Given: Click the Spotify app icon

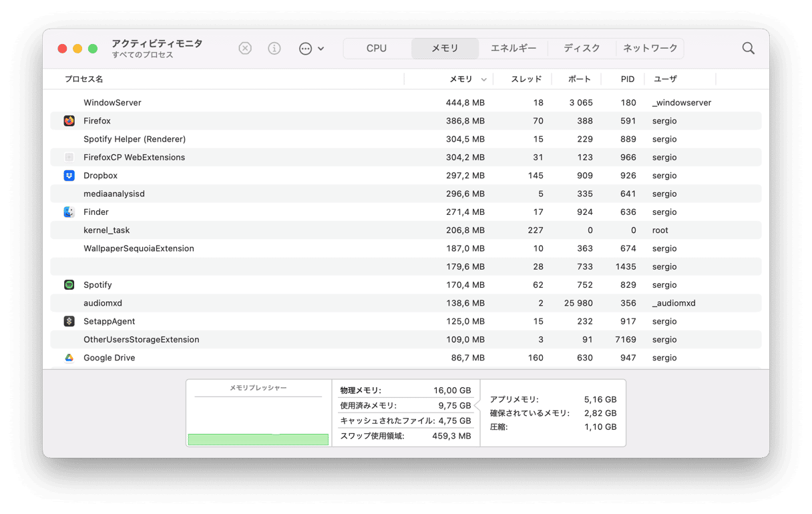Looking at the screenshot, I should 69,284.
